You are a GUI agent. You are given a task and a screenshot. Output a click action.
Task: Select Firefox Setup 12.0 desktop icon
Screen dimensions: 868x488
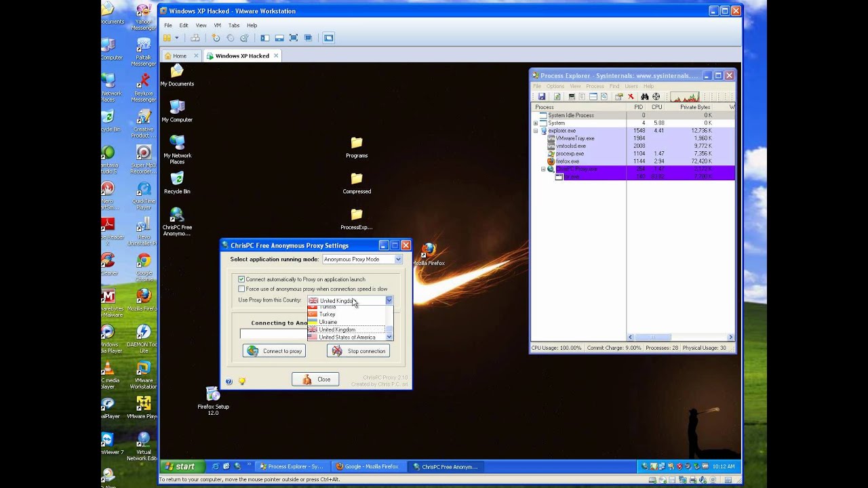213,401
